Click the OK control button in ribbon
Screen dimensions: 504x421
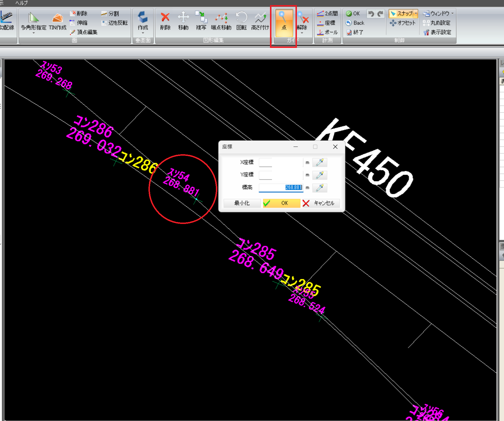pyautogui.click(x=353, y=13)
